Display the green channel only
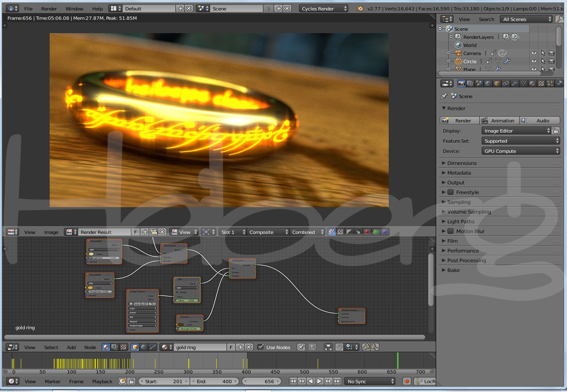The width and height of the screenshot is (567, 392). click(x=376, y=232)
